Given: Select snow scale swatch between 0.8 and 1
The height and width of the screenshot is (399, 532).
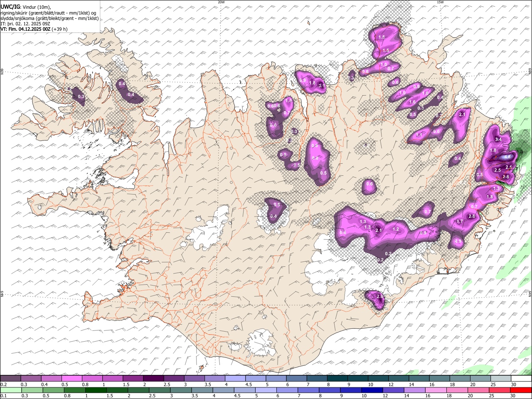Looking at the screenshot, I should (x=92, y=378).
